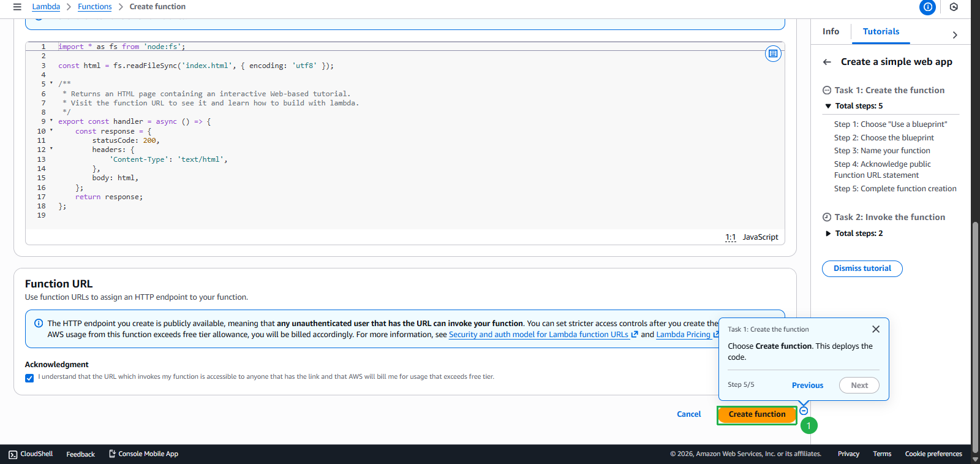The width and height of the screenshot is (980, 464).
Task: Click the Create function button
Action: 756,414
